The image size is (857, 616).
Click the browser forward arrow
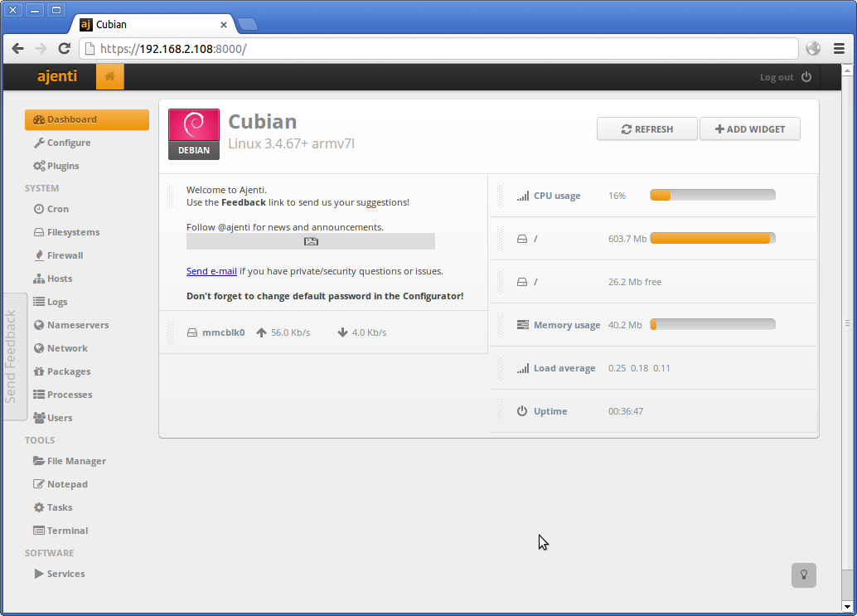41,49
